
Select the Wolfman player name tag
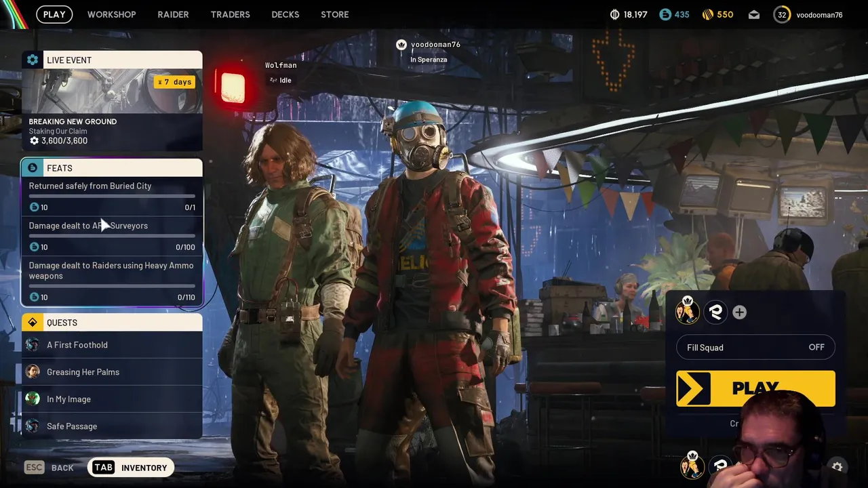[281, 65]
